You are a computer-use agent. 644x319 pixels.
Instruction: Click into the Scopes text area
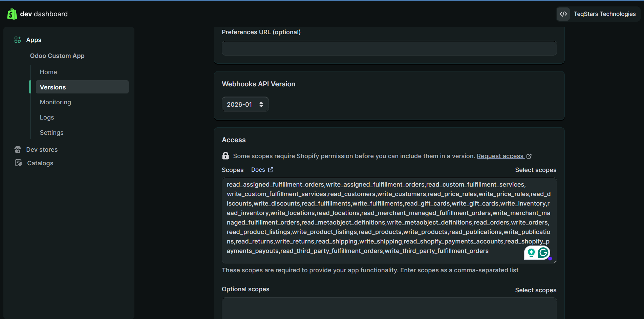(389, 220)
